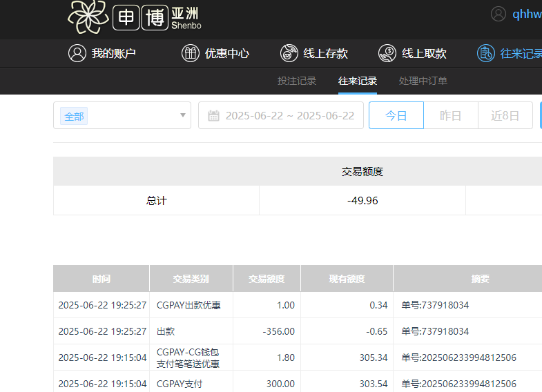Image resolution: width=542 pixels, height=392 pixels.
Task: Click the 交易额度 column header
Action: pyautogui.click(x=267, y=279)
